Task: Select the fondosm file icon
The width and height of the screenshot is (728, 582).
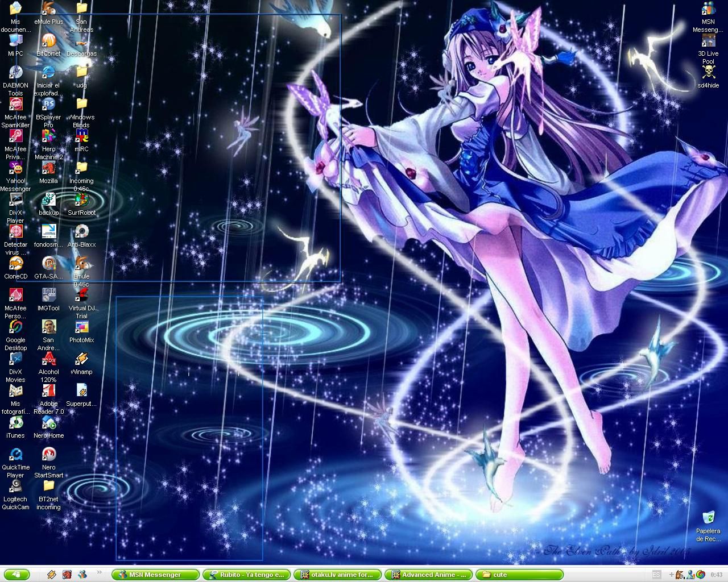Action: pos(48,235)
